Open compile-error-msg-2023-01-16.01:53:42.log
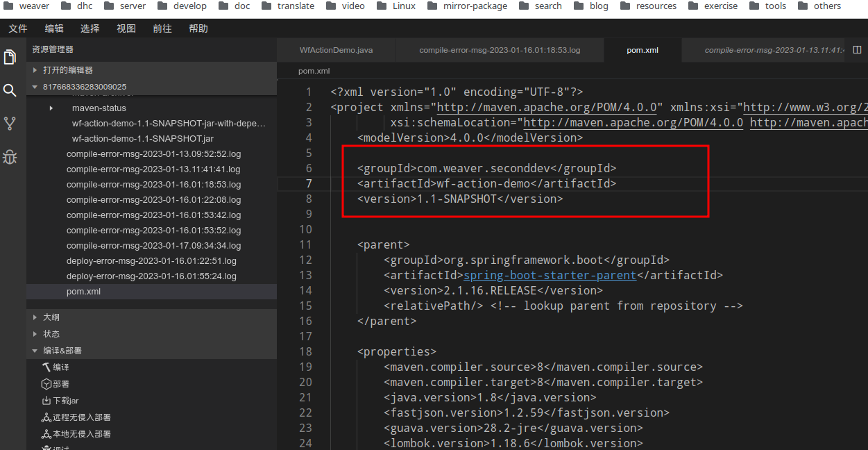The height and width of the screenshot is (450, 868). pos(154,215)
